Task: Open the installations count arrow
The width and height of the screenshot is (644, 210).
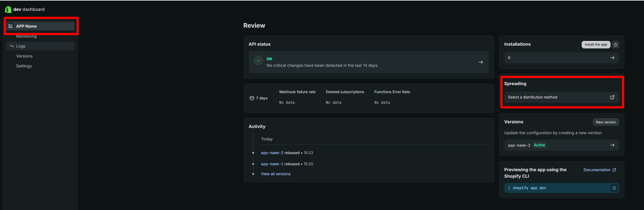Action: 612,58
